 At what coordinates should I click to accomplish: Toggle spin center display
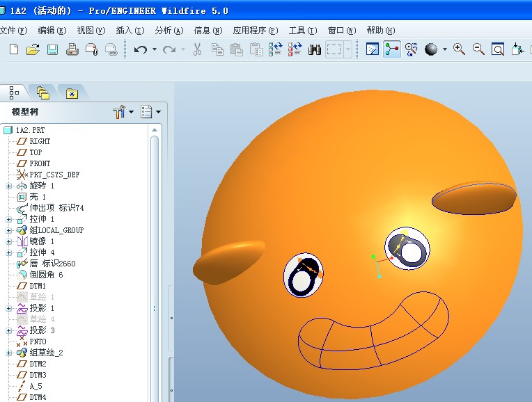(x=392, y=49)
